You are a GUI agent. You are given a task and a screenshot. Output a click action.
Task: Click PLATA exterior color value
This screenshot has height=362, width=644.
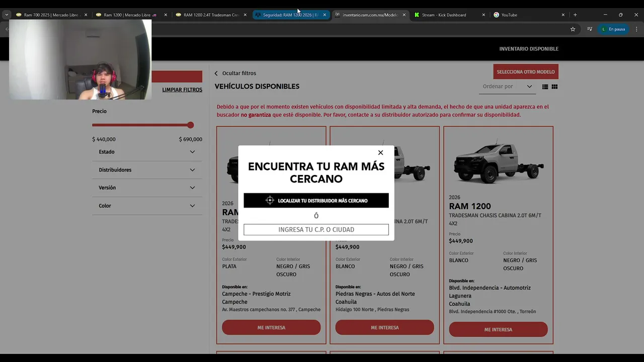[229, 266]
